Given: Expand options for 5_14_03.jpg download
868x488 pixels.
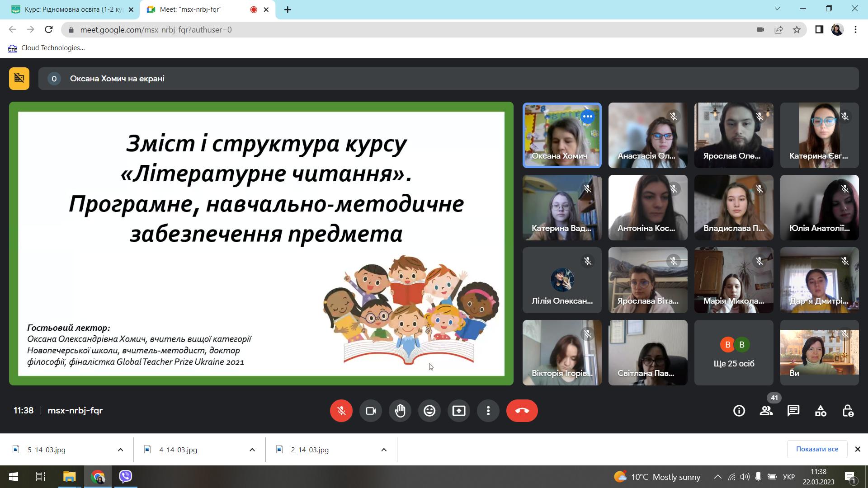Looking at the screenshot, I should [x=120, y=450].
